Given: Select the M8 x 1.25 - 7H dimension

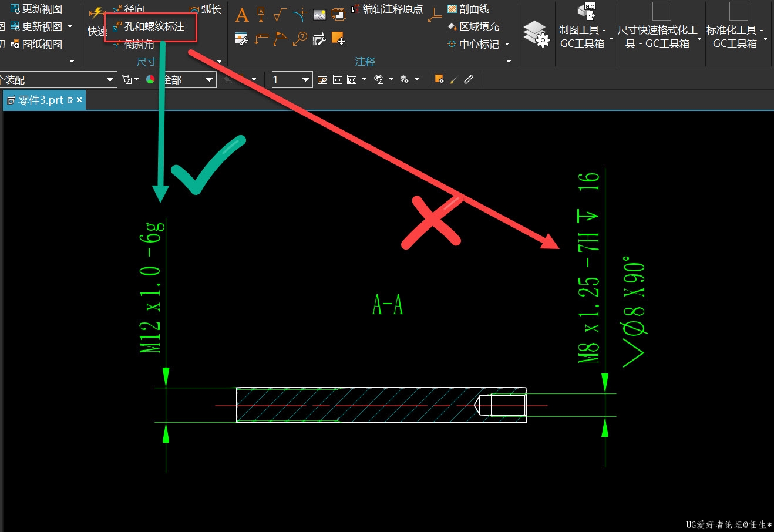Looking at the screenshot, I should pyautogui.click(x=589, y=267).
